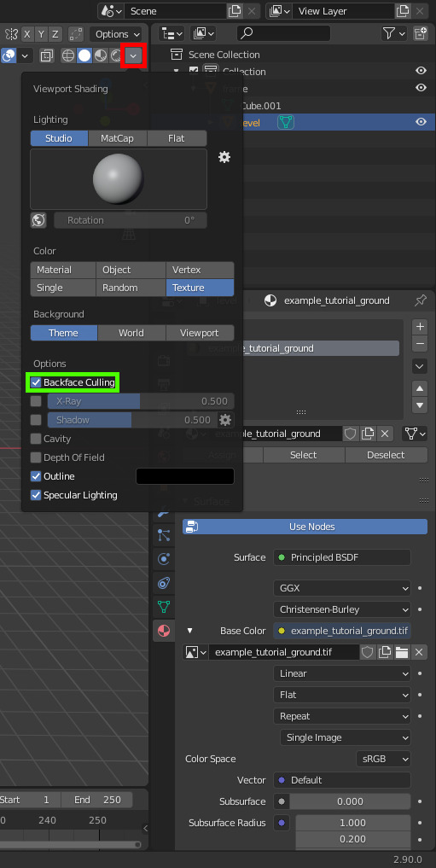436x868 pixels.
Task: Uncheck Backface Culling option
Action: [36, 382]
